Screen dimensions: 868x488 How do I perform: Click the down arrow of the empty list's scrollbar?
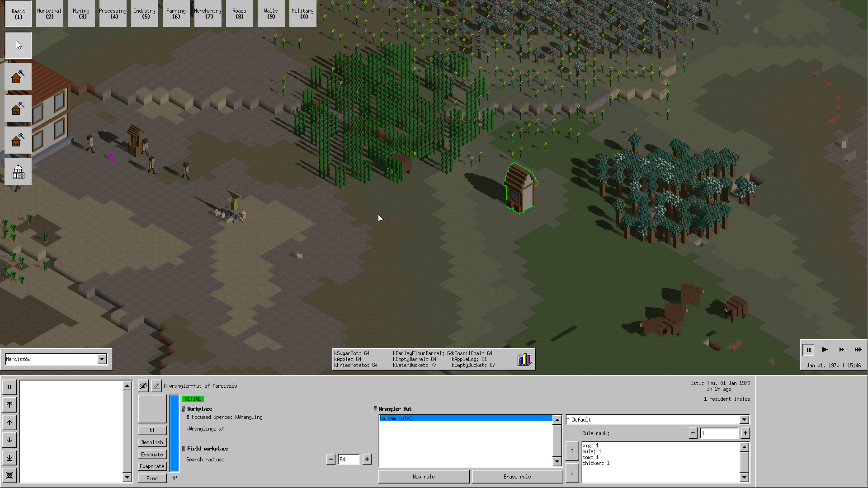tap(127, 478)
